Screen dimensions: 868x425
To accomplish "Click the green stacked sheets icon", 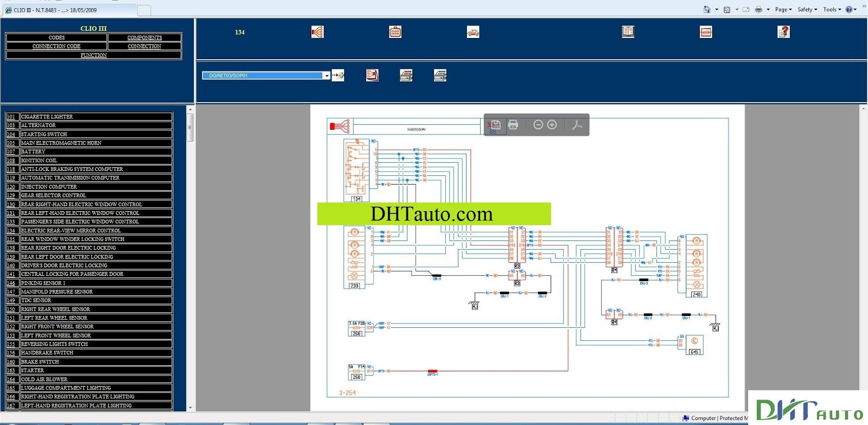I will [406, 75].
